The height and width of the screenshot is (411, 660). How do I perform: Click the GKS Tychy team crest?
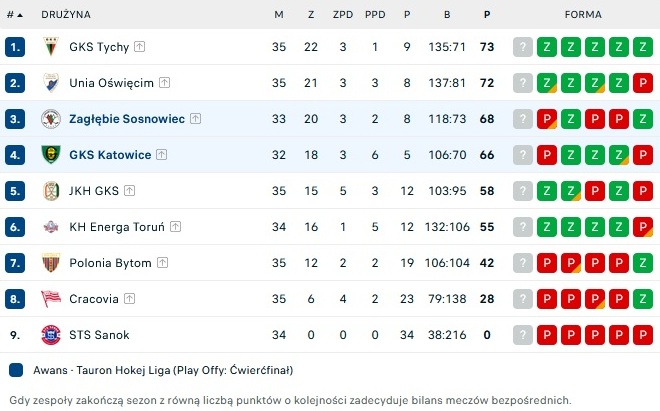tap(51, 47)
